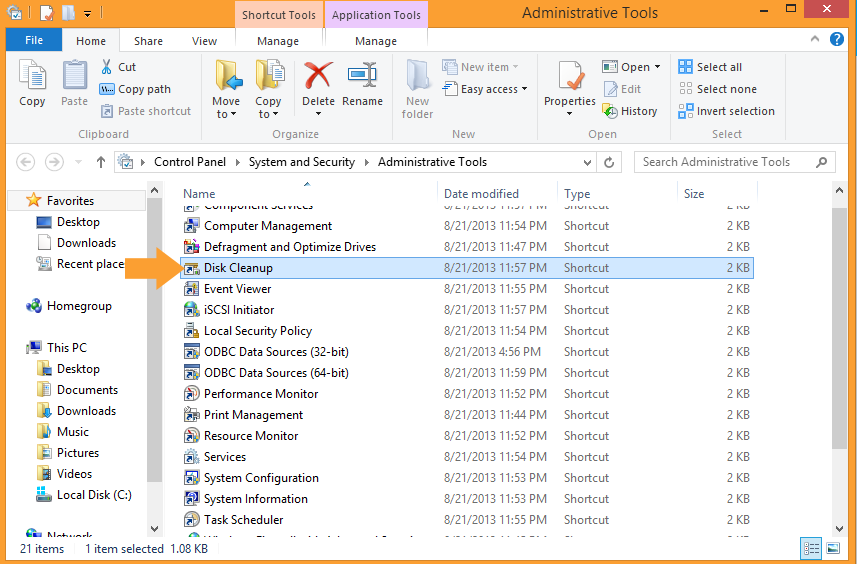This screenshot has width=857, height=564.
Task: Open the Easy access dropdown
Action: [485, 89]
